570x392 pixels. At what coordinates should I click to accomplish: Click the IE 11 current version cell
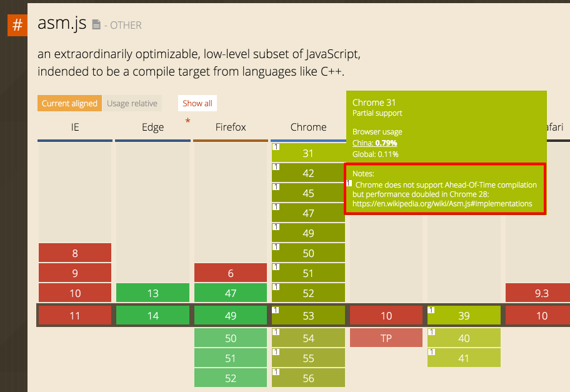click(75, 315)
